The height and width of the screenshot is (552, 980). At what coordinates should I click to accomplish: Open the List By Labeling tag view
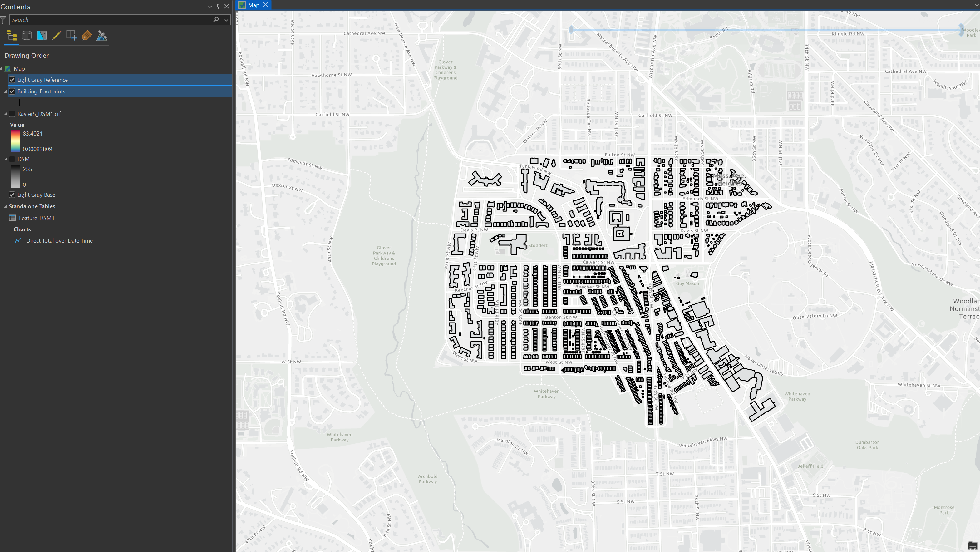87,35
